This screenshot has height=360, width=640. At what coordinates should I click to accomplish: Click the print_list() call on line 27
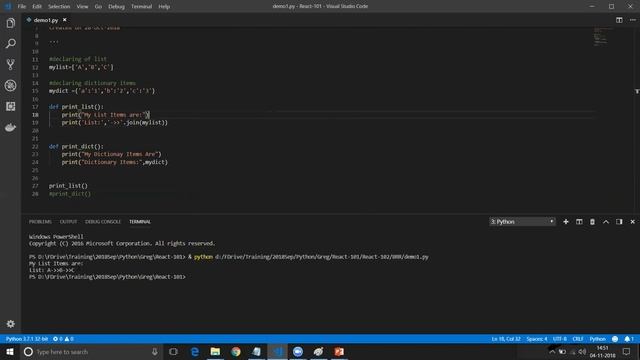pos(68,186)
